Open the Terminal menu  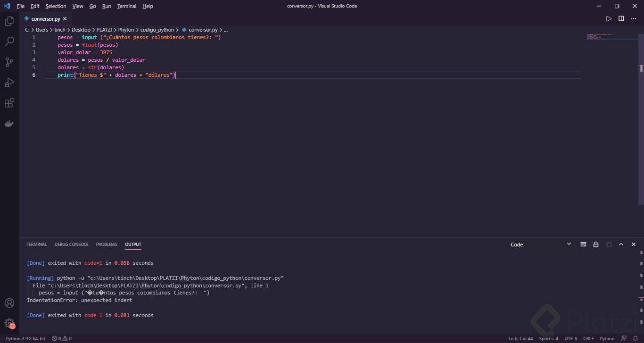(x=127, y=6)
